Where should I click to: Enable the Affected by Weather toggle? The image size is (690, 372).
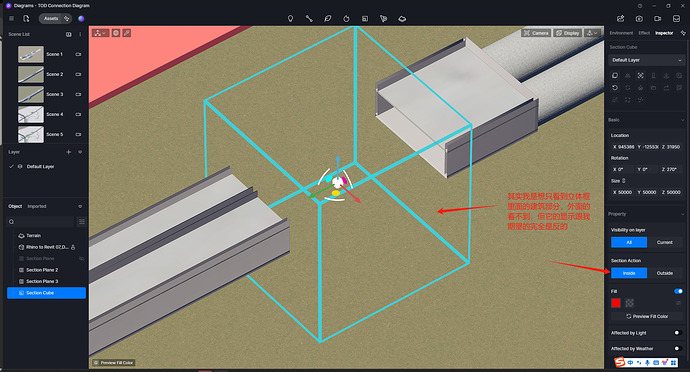pos(678,348)
